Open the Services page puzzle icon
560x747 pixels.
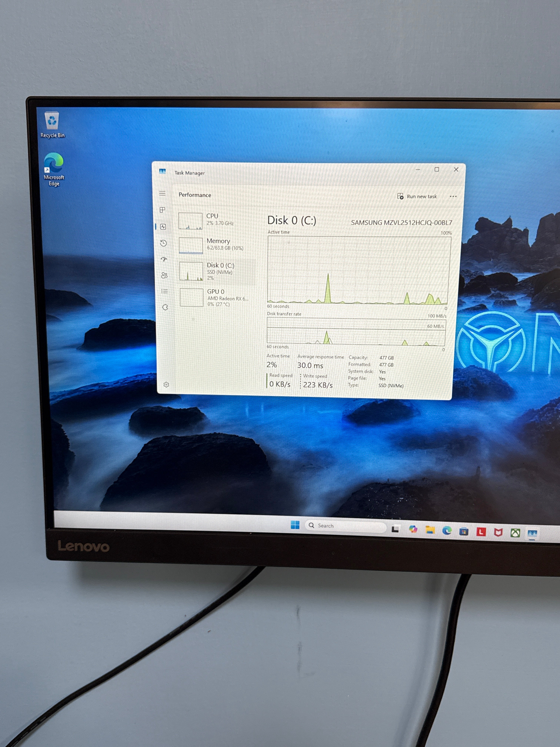[x=165, y=307]
